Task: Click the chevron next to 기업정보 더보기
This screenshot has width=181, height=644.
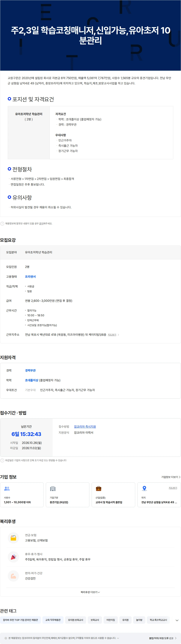Action: click(x=179, y=477)
